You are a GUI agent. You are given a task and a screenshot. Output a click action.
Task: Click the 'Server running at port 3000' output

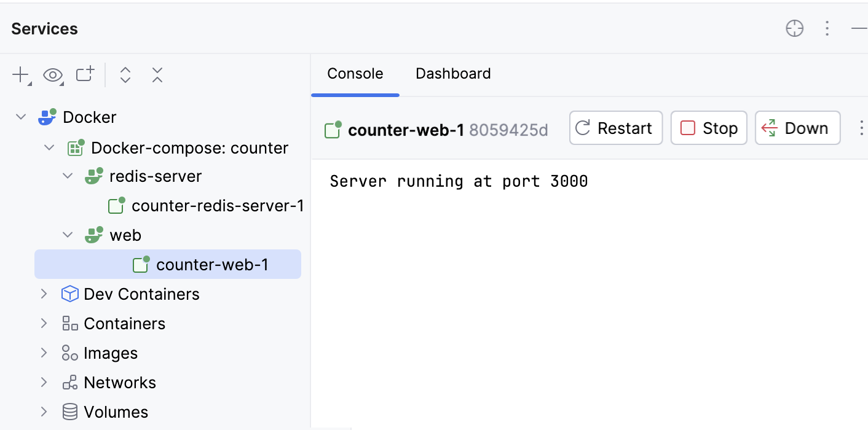459,181
